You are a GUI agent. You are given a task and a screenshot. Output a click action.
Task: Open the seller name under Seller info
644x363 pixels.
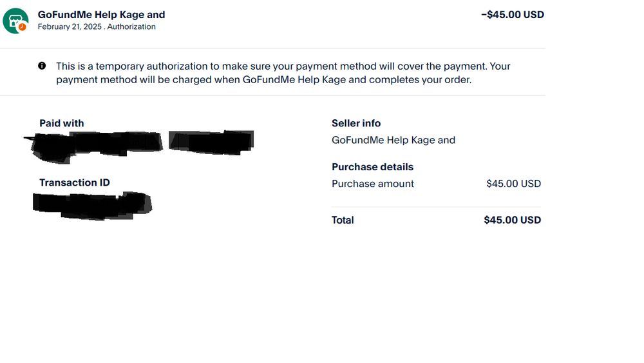(393, 140)
